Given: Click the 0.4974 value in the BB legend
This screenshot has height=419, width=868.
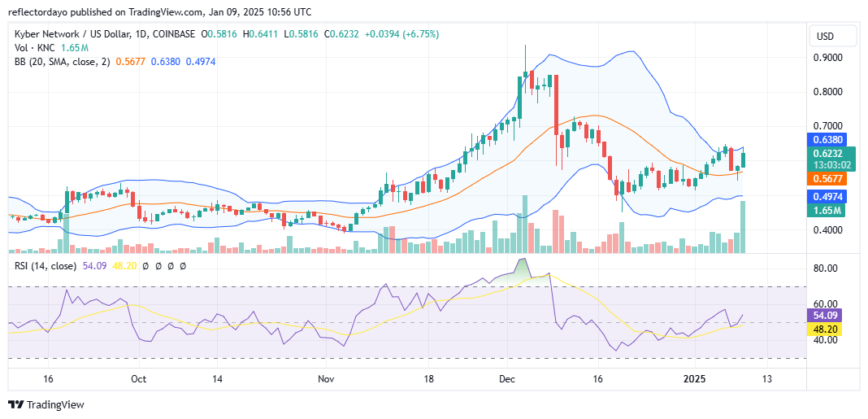Looking at the screenshot, I should point(200,62).
